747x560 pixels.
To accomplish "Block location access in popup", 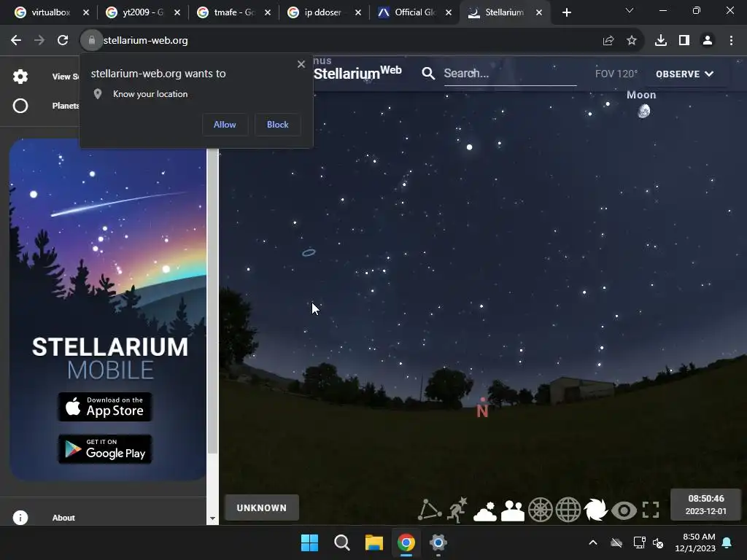I will 278,125.
